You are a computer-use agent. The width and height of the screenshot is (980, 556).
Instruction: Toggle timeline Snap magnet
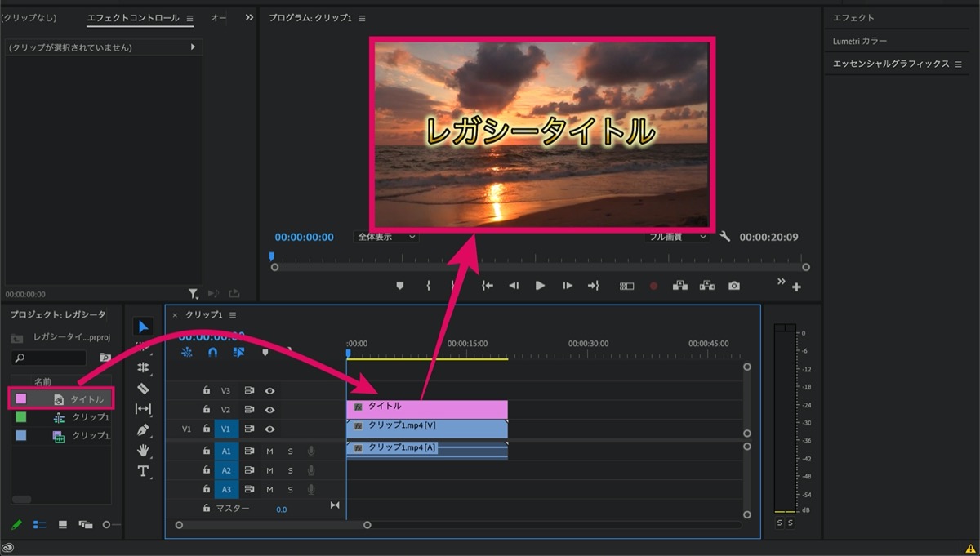212,353
